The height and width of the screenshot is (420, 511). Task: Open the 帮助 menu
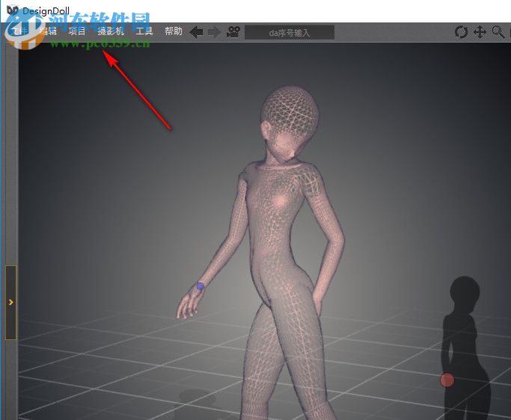pos(174,31)
